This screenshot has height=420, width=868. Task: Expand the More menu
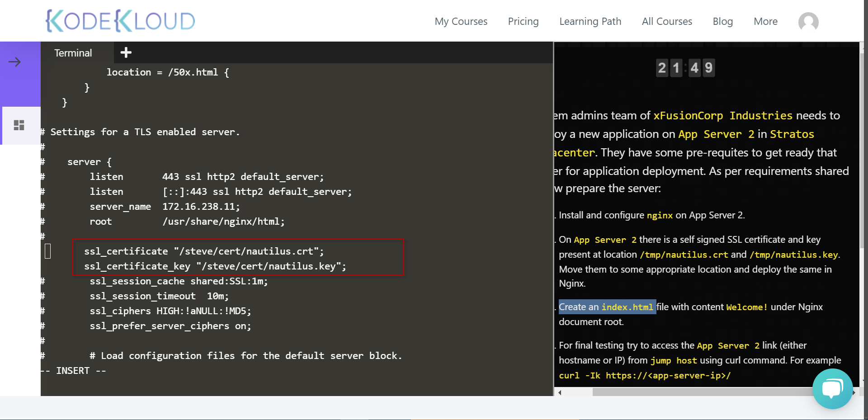point(765,21)
